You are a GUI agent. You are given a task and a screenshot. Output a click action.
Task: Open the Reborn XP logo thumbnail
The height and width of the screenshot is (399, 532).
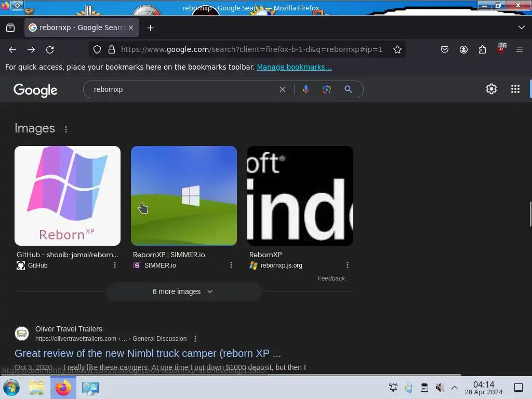pos(68,196)
